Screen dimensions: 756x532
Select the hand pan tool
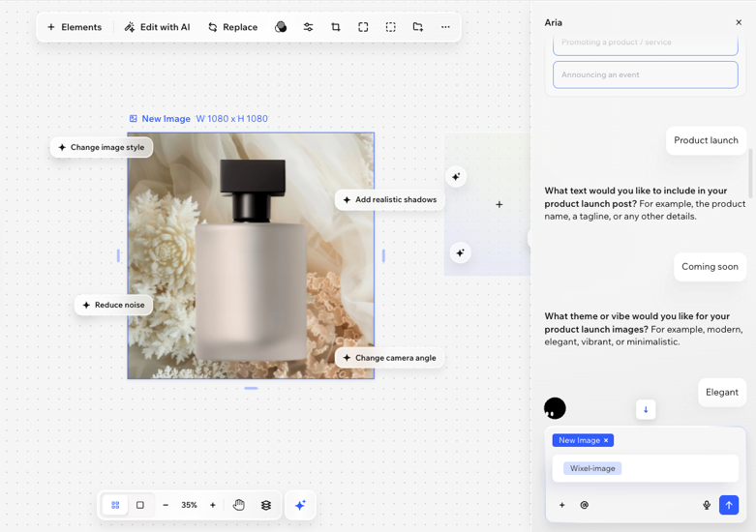(239, 505)
